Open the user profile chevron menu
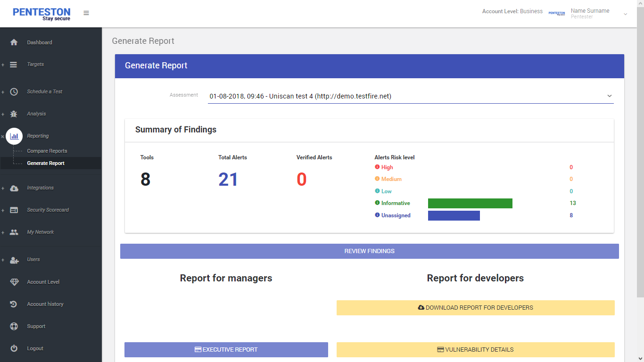Viewport: 644px width, 362px height. click(x=626, y=14)
